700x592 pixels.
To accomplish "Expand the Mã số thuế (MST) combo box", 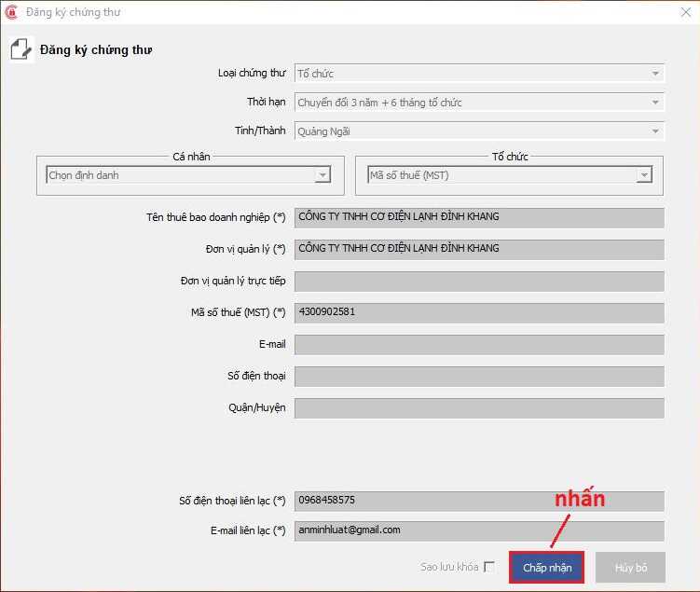I will (509, 175).
